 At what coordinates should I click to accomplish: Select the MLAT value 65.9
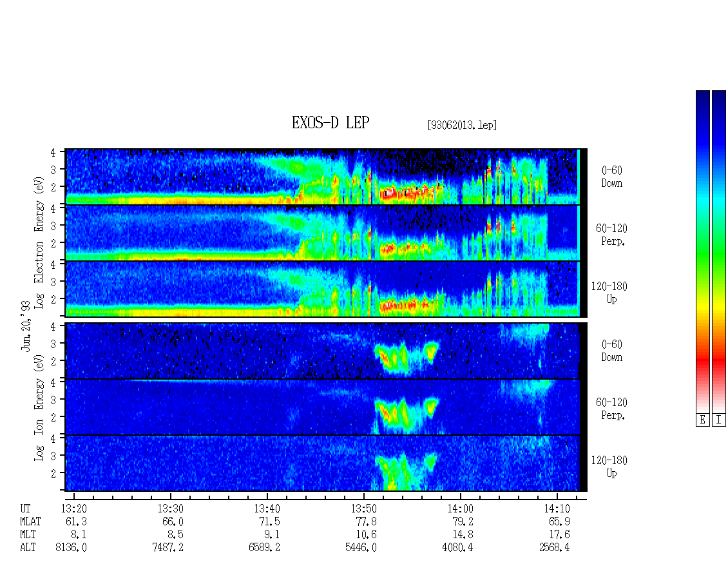(559, 521)
